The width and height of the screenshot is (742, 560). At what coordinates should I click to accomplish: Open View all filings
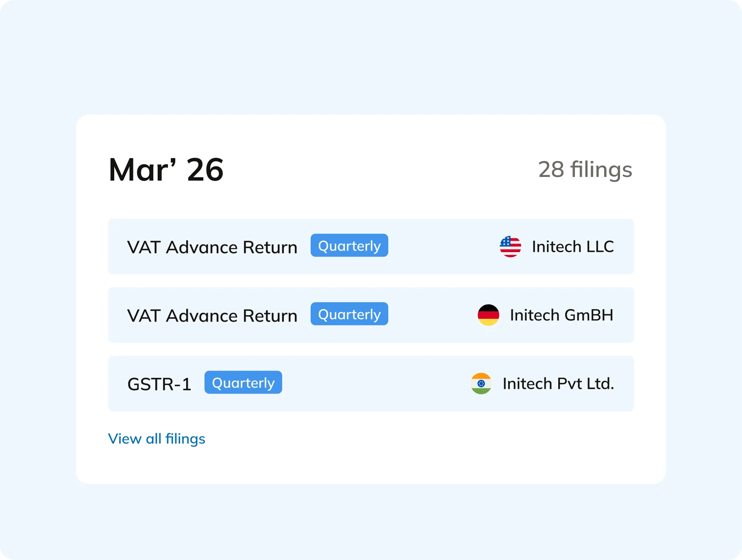[157, 439]
